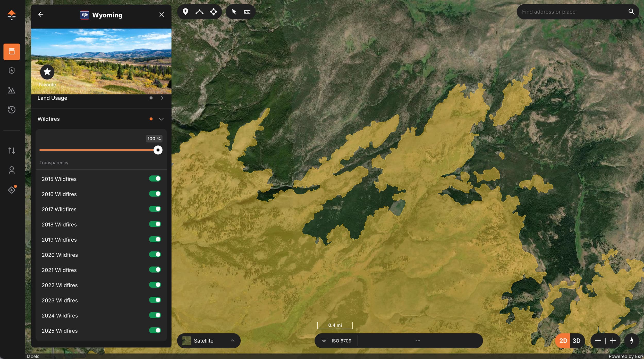Click the Transparency label
This screenshot has width=644, height=359.
click(54, 163)
